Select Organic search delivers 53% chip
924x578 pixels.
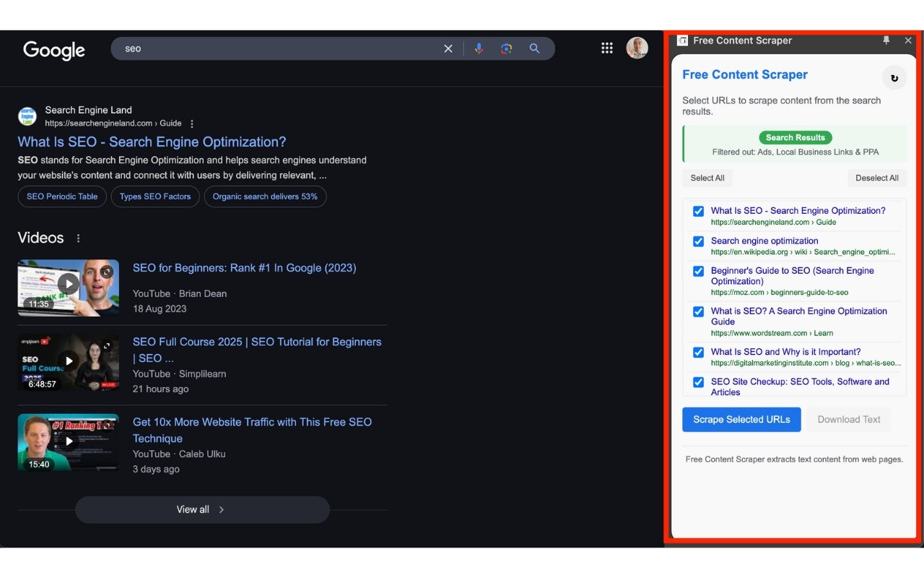265,197
